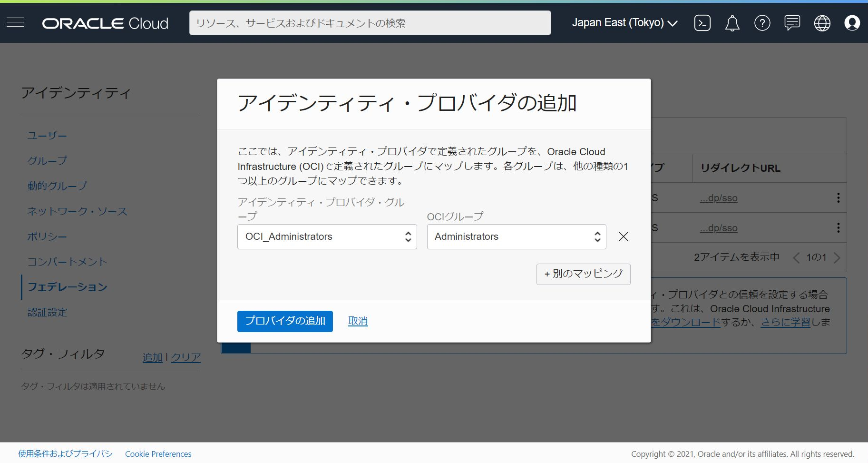
Task: Open 動的グループ in the sidebar
Action: tap(57, 186)
